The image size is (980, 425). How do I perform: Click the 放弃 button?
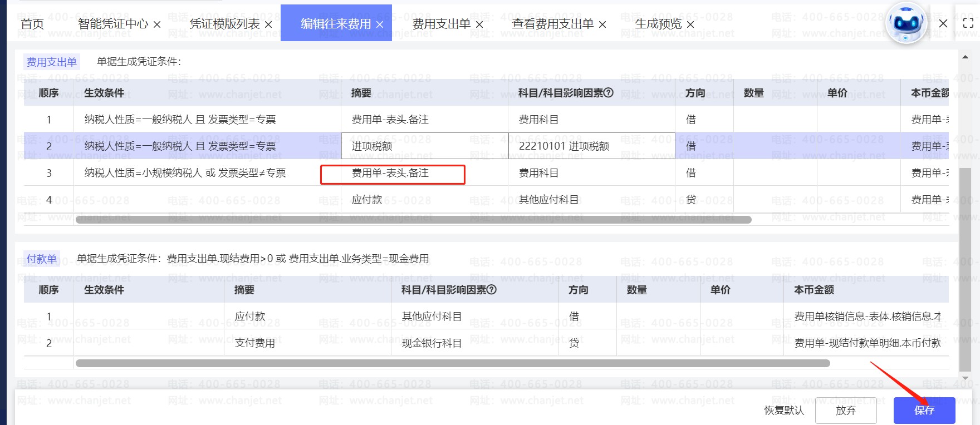tap(846, 411)
